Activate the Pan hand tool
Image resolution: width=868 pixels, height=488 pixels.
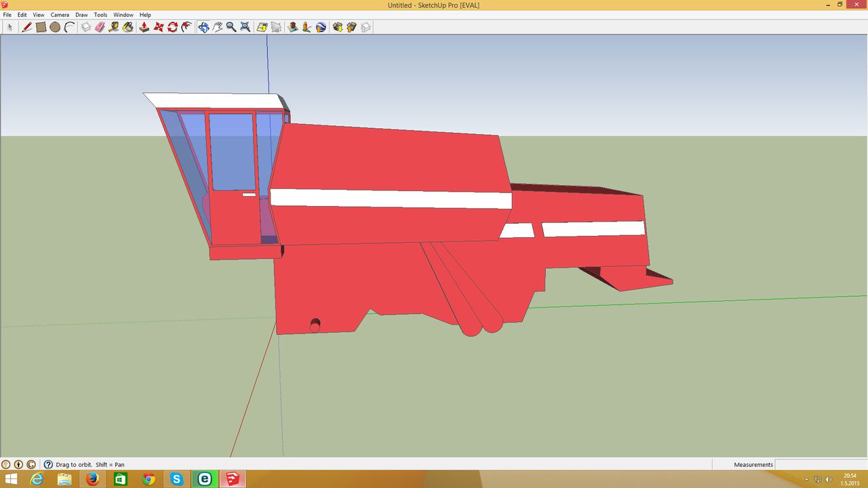pyautogui.click(x=218, y=27)
